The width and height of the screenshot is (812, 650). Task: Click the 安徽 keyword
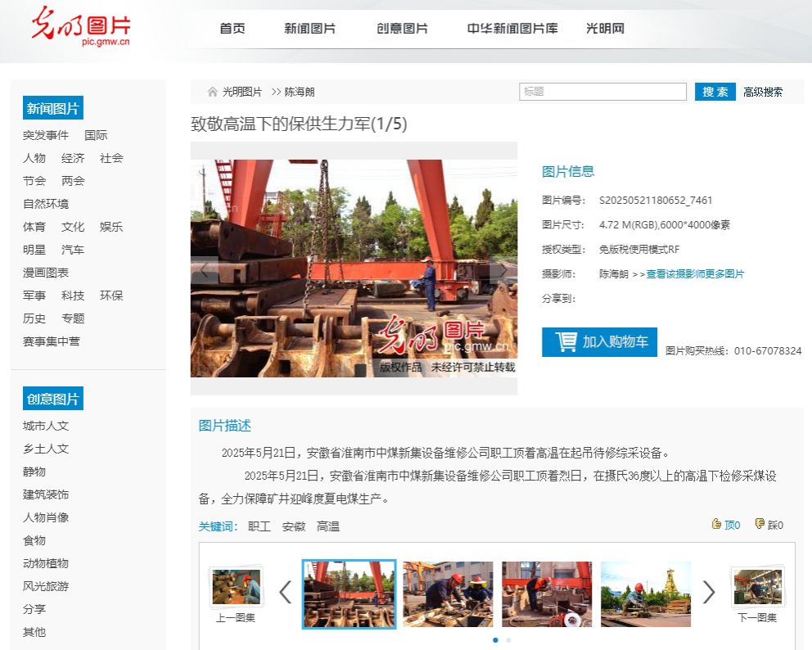[x=294, y=526]
